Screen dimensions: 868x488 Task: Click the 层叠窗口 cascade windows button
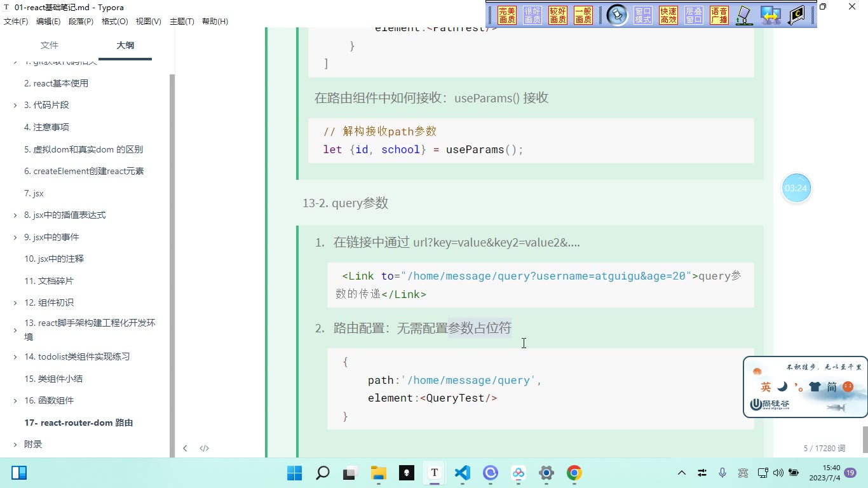coord(694,15)
